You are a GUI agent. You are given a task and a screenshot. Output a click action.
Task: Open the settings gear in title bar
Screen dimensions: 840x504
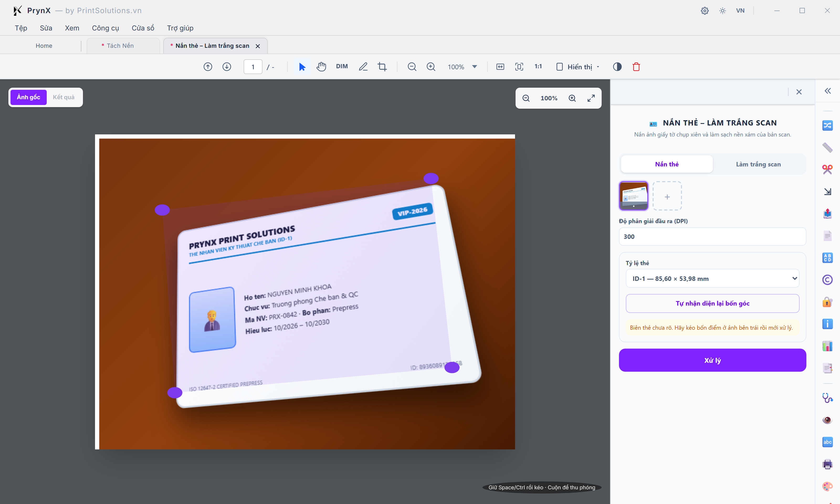click(705, 10)
